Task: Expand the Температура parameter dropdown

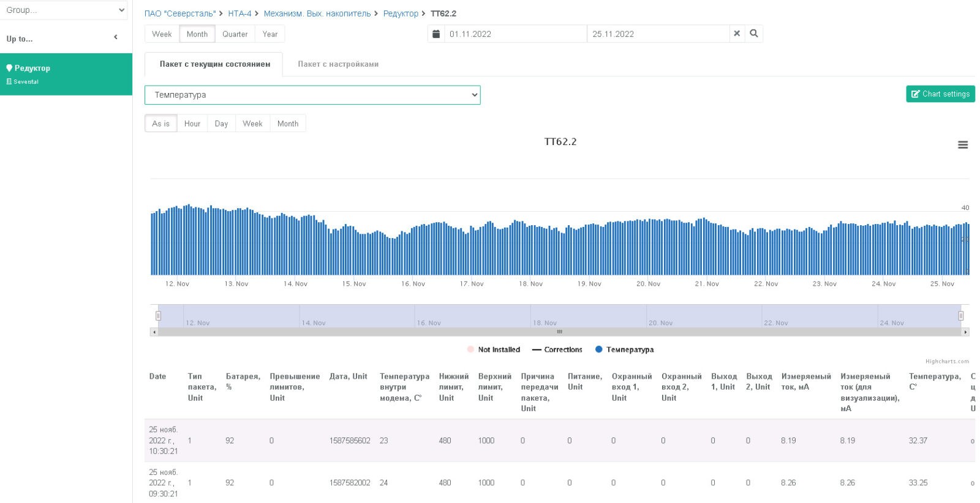Action: coord(312,95)
